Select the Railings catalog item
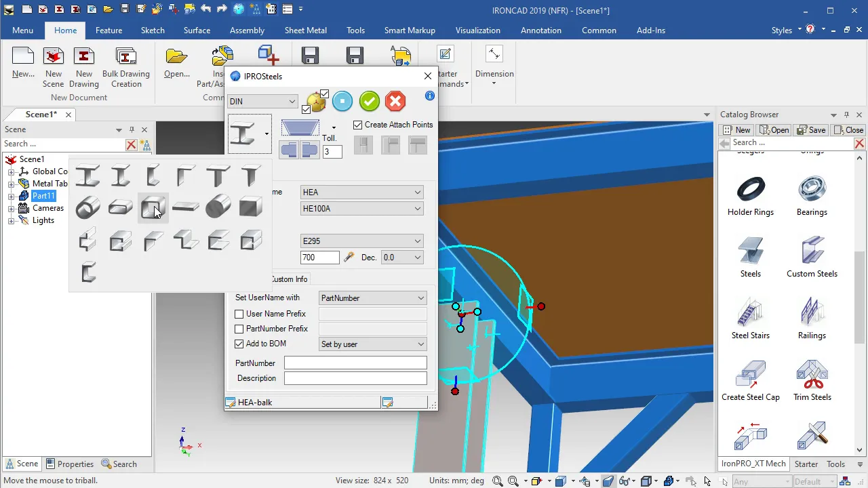The height and width of the screenshot is (488, 868). click(x=812, y=319)
